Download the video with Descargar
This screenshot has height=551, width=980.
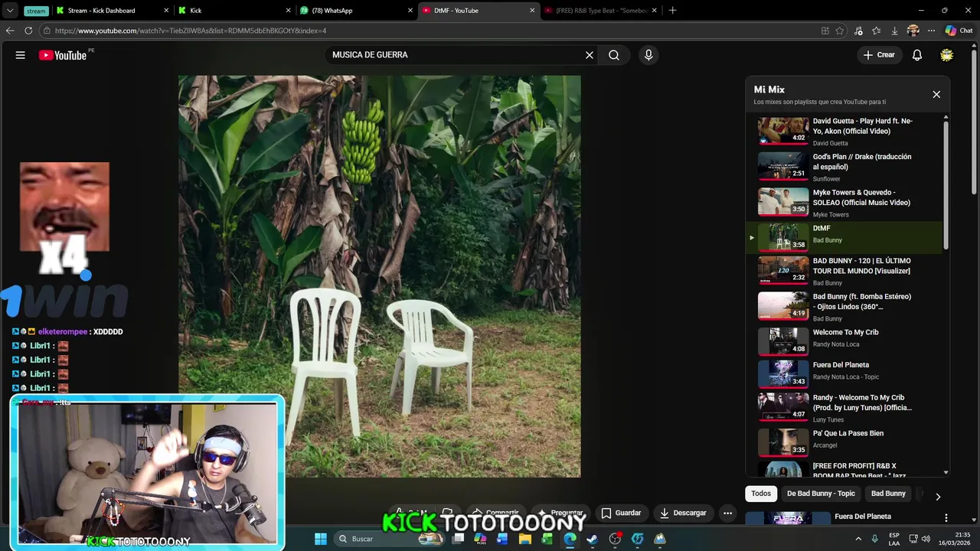pyautogui.click(x=683, y=513)
